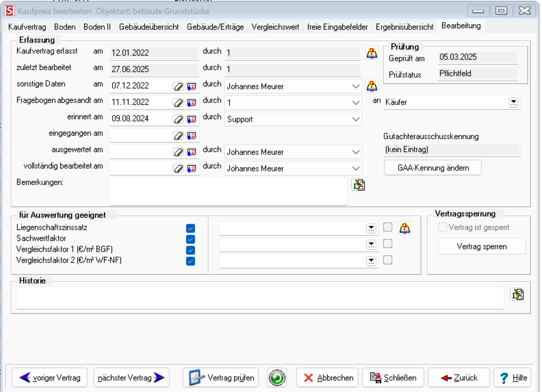542x392 pixels.
Task: Click the 'Vertrag prüfen' button
Action: tap(220, 377)
